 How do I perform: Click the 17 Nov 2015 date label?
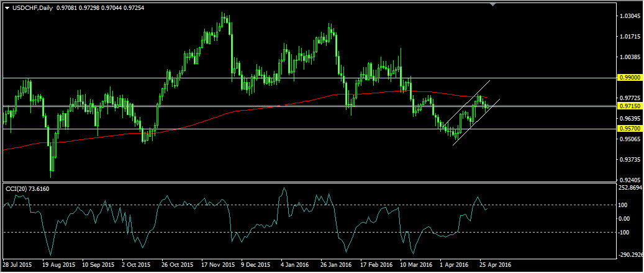217,265
